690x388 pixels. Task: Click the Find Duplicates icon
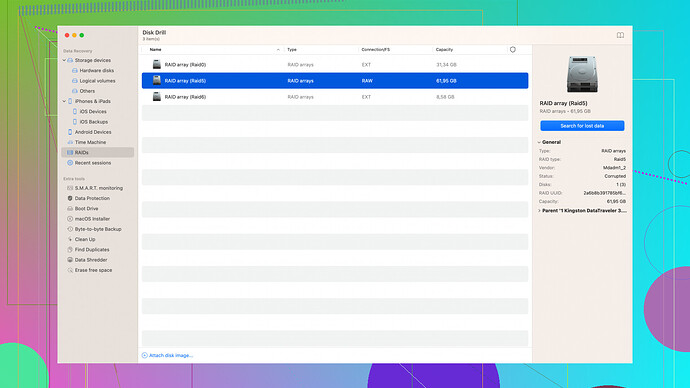(70, 249)
